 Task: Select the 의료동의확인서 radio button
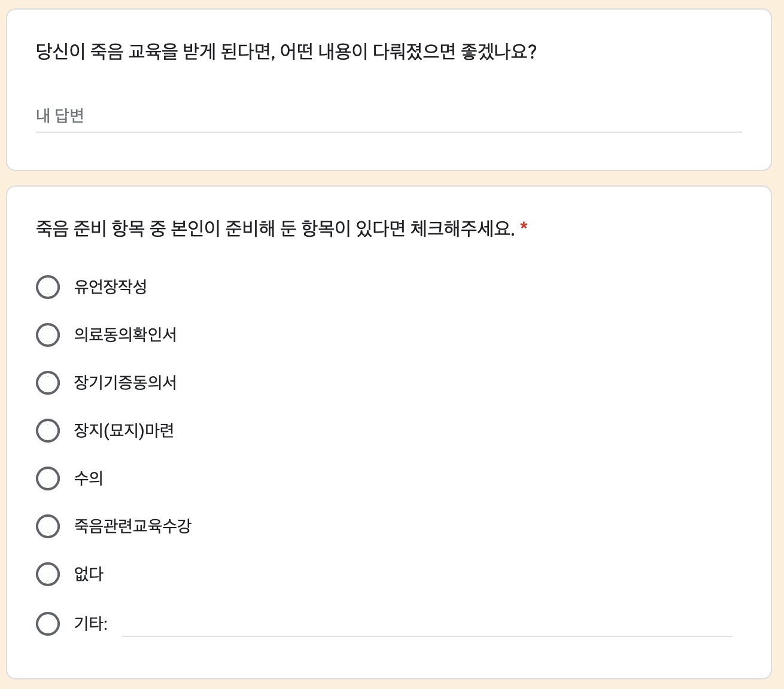pyautogui.click(x=48, y=335)
